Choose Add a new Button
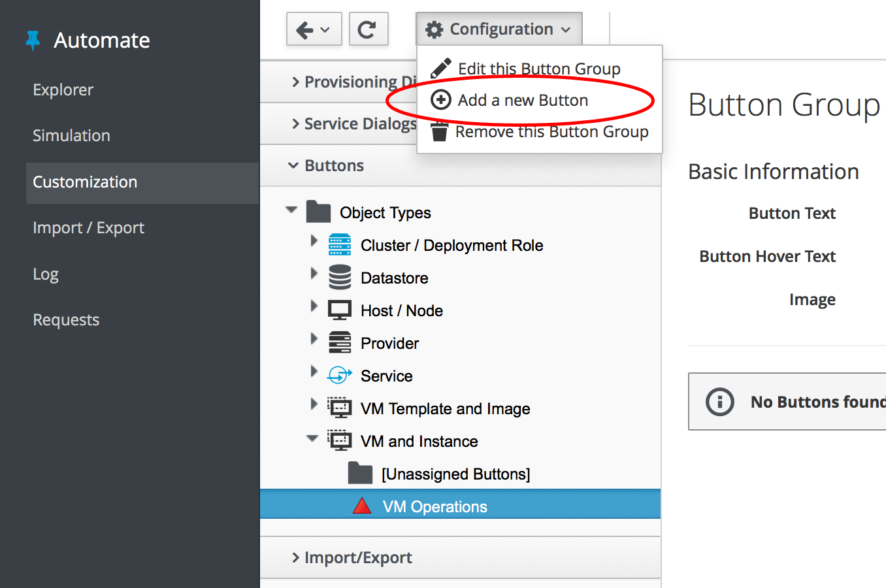 [522, 100]
